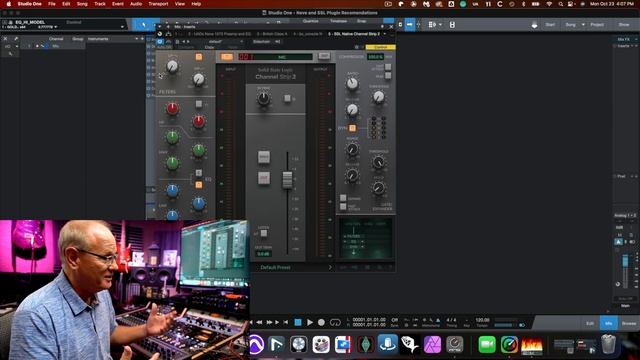This screenshot has height=360, width=640.
Task: Toggle the orange button left of track display
Action: coord(227,57)
